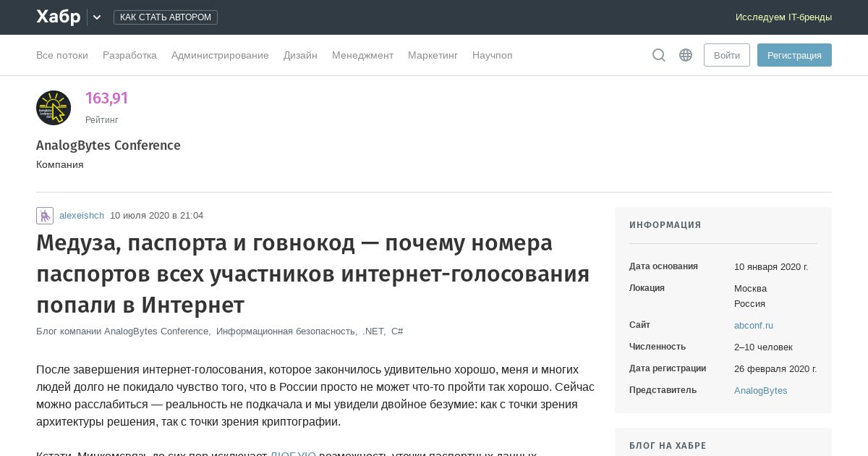
Task: Click the Блог на Хабре panel heading
Action: (x=668, y=446)
